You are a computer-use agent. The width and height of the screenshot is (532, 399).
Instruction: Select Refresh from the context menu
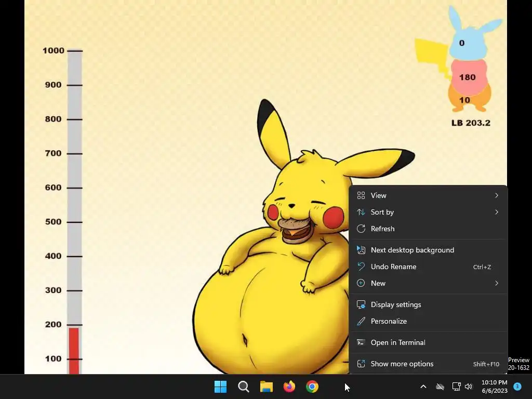click(428, 229)
